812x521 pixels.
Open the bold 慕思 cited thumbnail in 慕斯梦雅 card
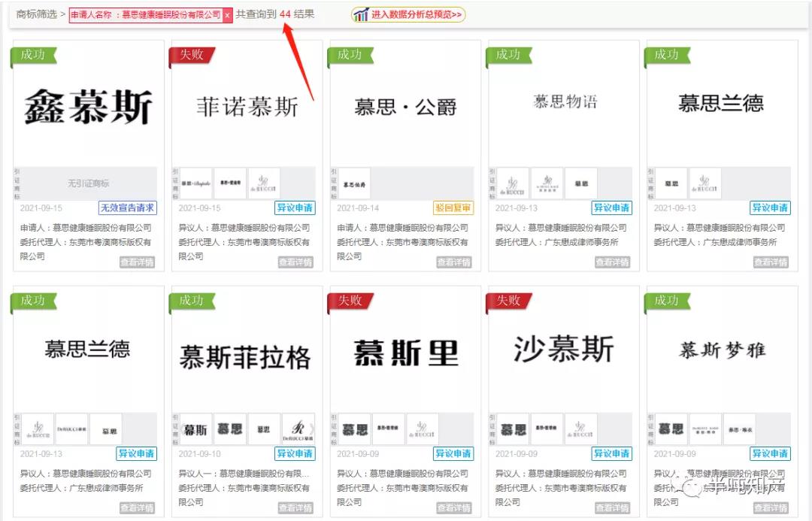(671, 429)
